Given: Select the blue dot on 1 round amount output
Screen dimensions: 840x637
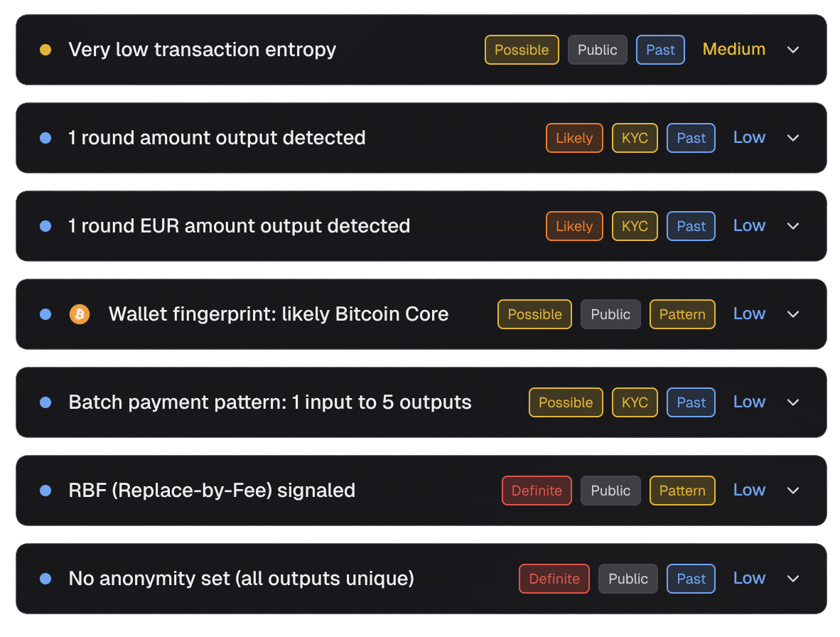Looking at the screenshot, I should [x=45, y=138].
